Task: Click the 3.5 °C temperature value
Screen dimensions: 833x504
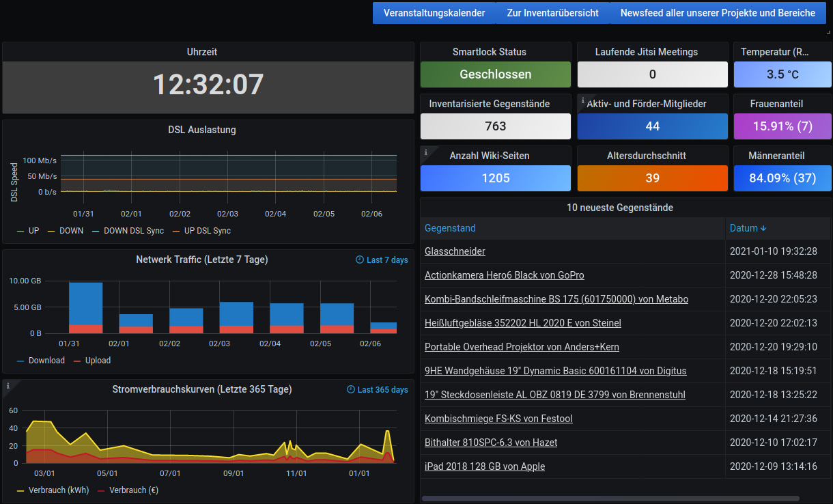Action: (782, 74)
